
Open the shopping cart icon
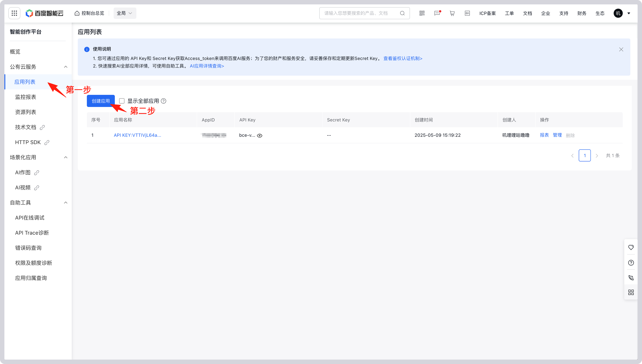452,13
